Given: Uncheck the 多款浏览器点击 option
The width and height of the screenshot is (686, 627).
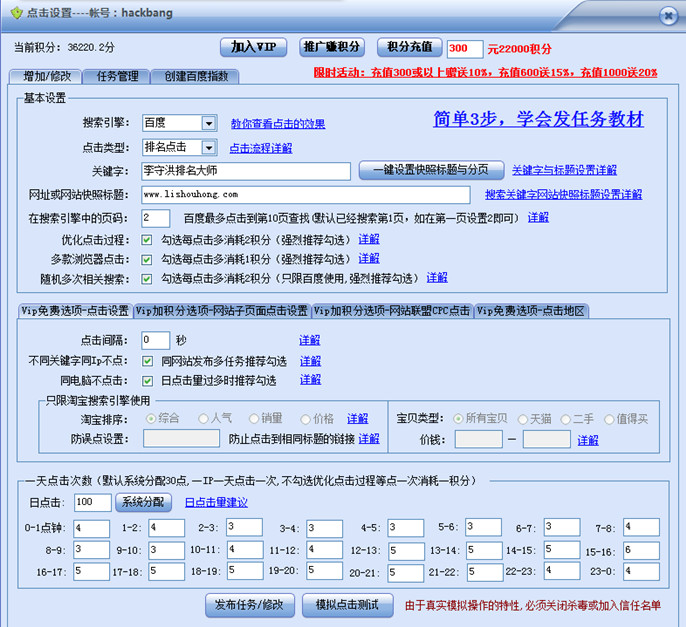Looking at the screenshot, I should pyautogui.click(x=147, y=258).
